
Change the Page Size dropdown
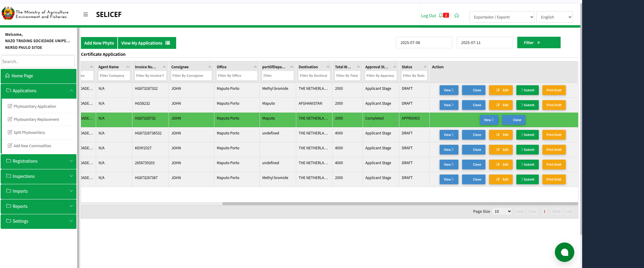pyautogui.click(x=502, y=212)
